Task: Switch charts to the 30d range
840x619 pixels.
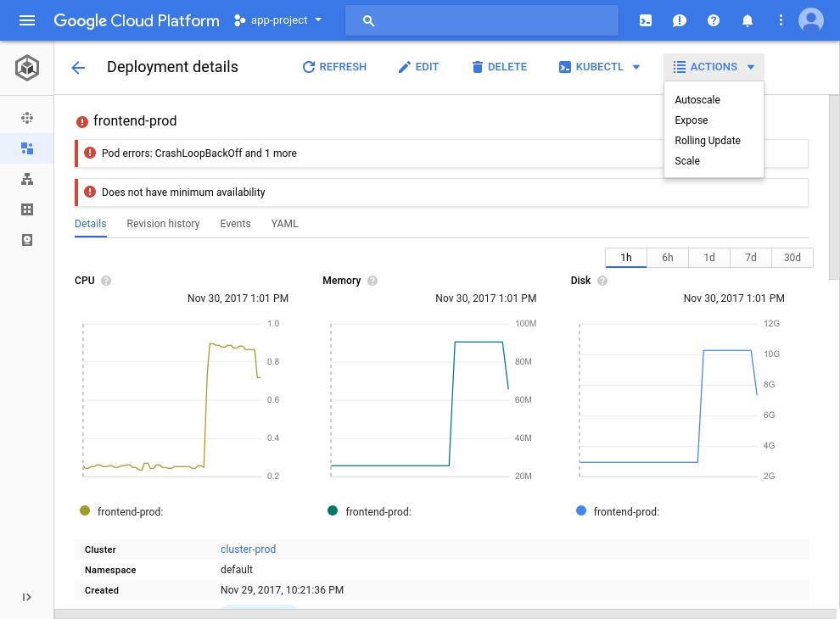Action: coord(792,257)
